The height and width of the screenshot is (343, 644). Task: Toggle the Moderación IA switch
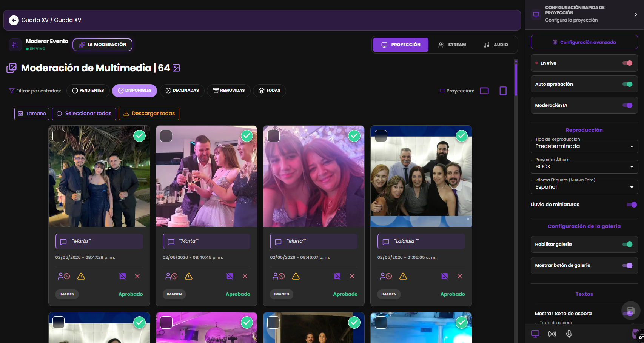(x=627, y=105)
